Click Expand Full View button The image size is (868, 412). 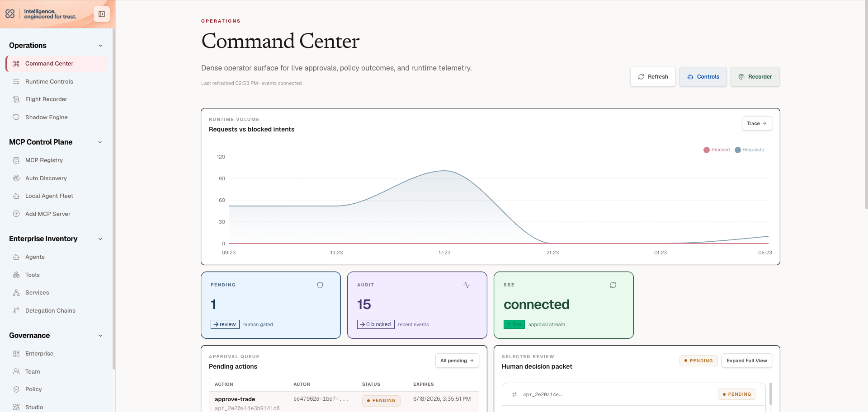(747, 360)
